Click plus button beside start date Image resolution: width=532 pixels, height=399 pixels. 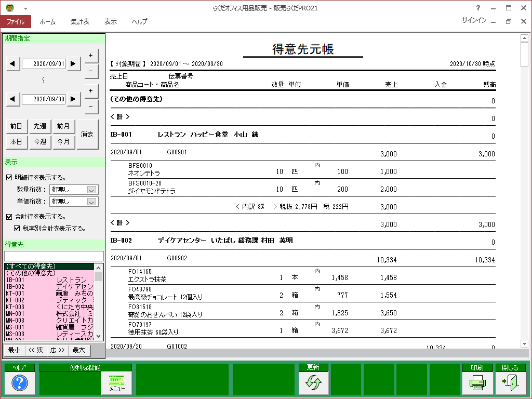tap(91, 55)
